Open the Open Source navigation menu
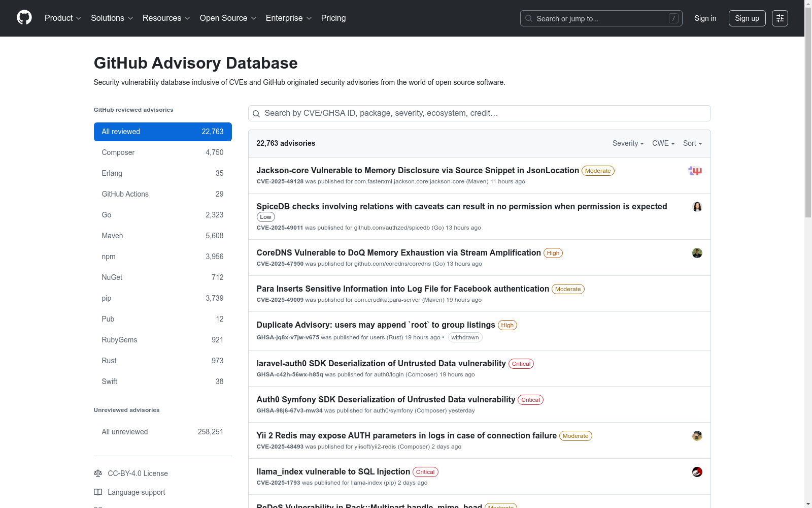Screen dimensions: 812x508 tap(228, 18)
